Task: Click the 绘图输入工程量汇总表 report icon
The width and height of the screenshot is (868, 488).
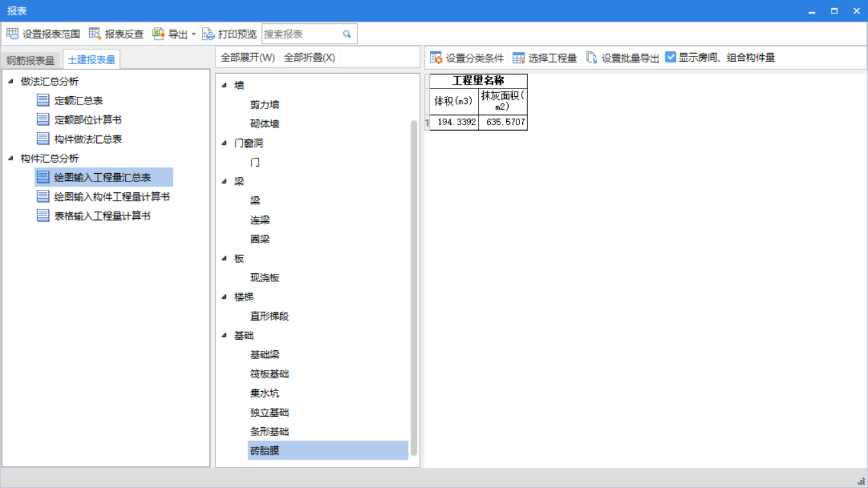Action: (43, 177)
